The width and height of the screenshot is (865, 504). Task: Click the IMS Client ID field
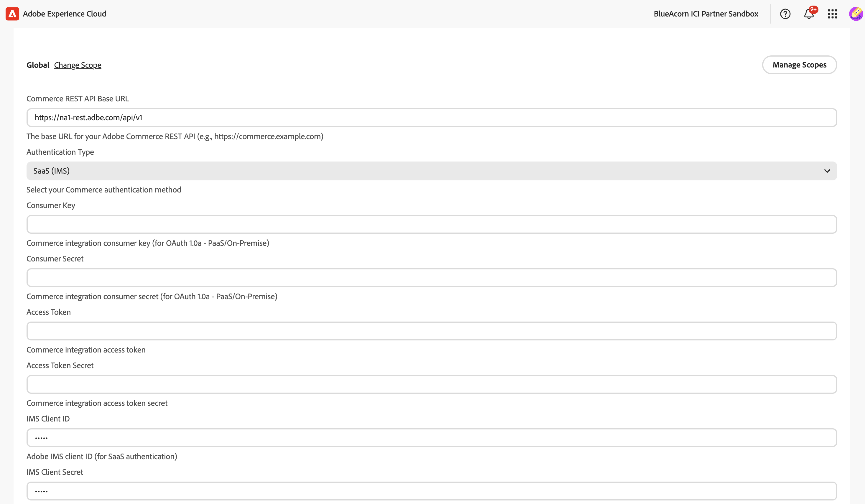(x=432, y=438)
